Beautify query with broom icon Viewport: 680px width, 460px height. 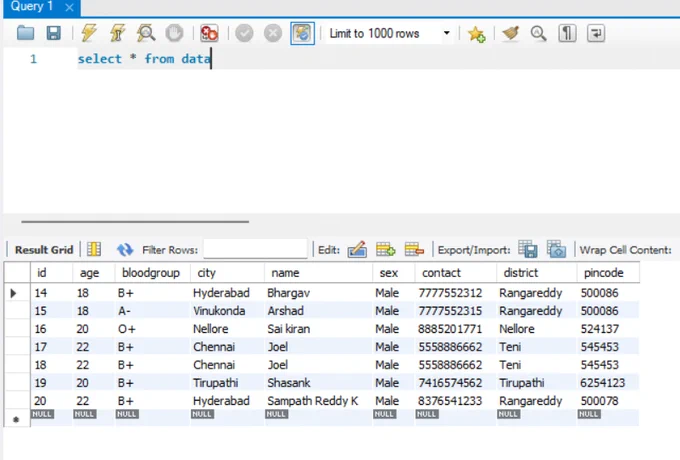tap(510, 33)
